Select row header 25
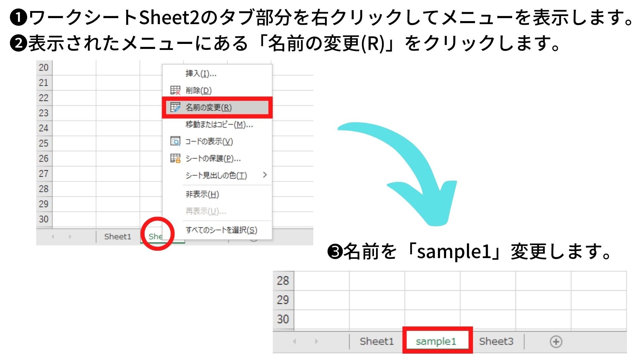The height and width of the screenshot is (362, 644). click(x=44, y=143)
